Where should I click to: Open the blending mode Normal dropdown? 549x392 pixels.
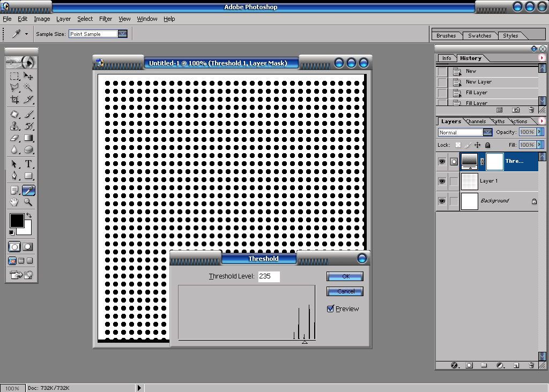pos(488,132)
